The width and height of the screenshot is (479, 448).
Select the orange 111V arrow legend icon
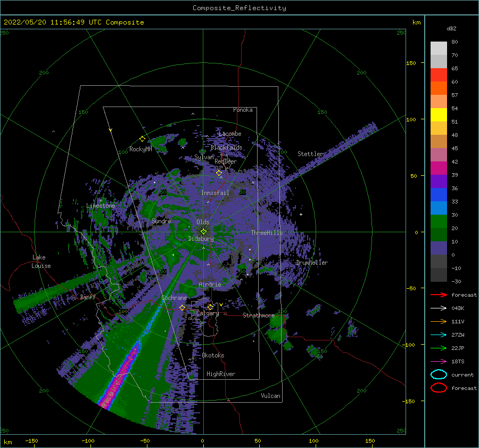click(x=439, y=321)
